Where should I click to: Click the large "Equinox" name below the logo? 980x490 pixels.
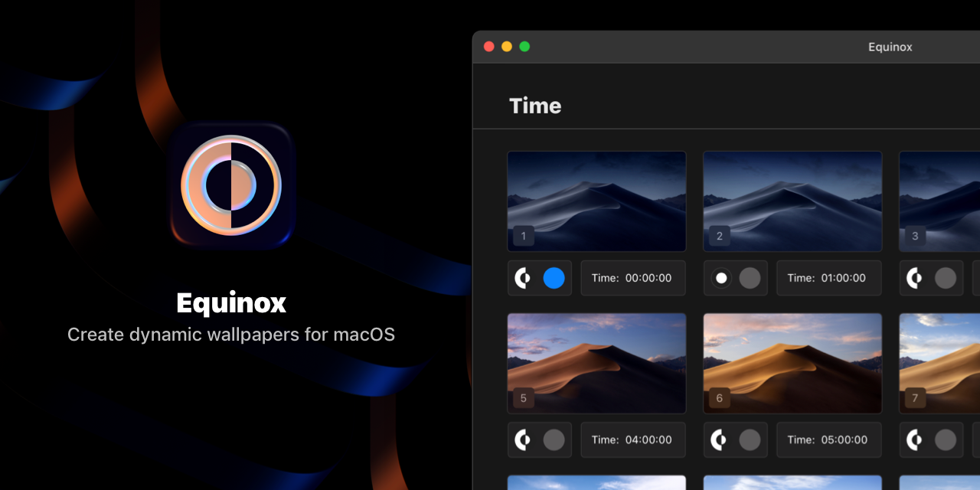pyautogui.click(x=231, y=303)
